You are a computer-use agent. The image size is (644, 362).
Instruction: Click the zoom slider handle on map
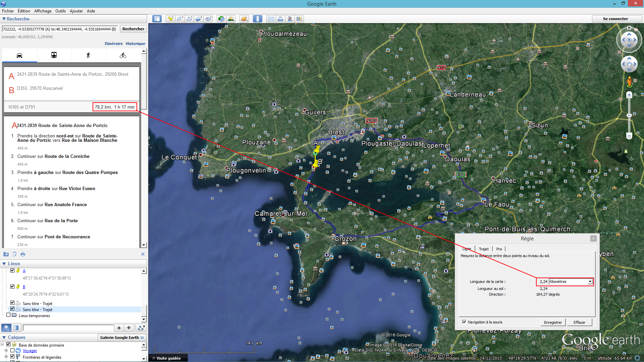click(x=629, y=115)
